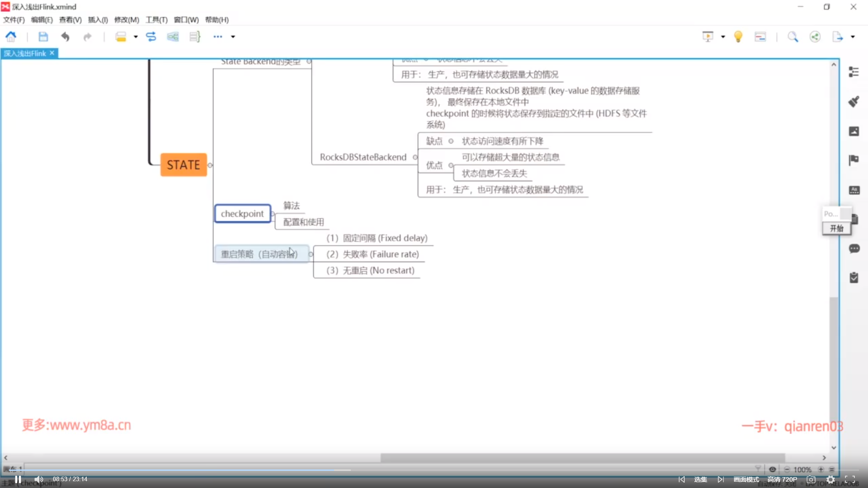Save the mind map file

click(43, 37)
